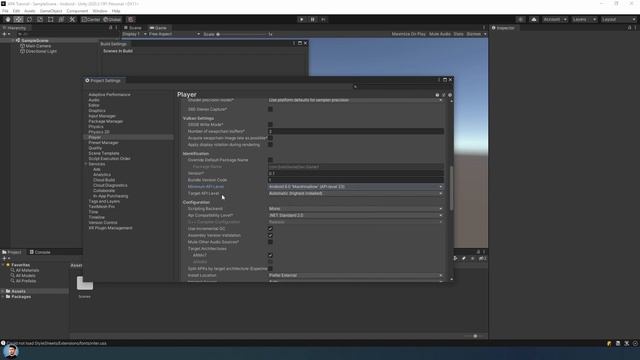Edit Number of swapchain buffers field
Screen dimensions: 640x360
(356, 131)
